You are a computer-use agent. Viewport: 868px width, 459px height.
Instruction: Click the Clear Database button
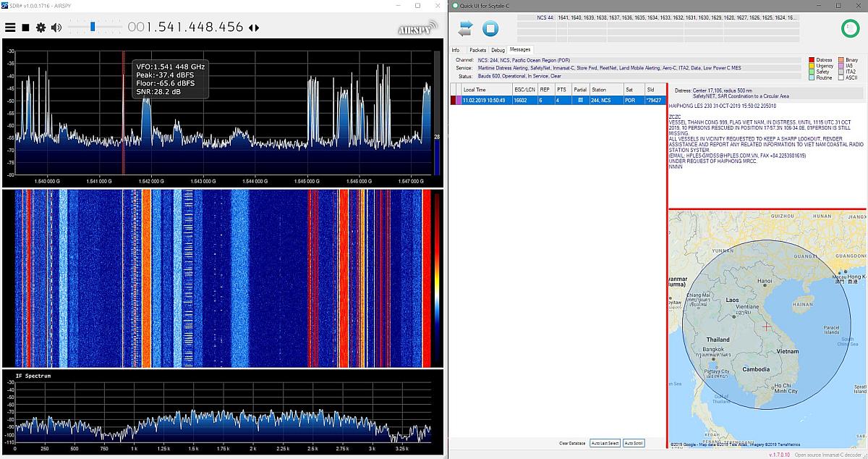572,443
